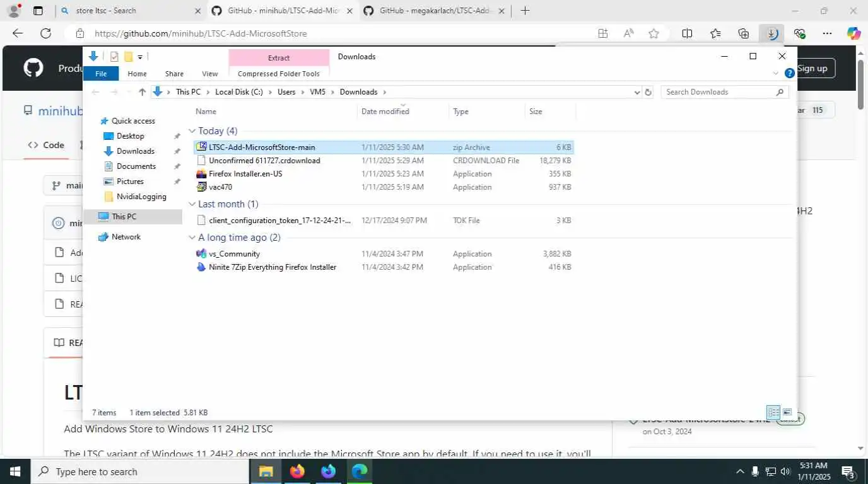Open a new Edge tab
868x484 pixels.
click(525, 11)
